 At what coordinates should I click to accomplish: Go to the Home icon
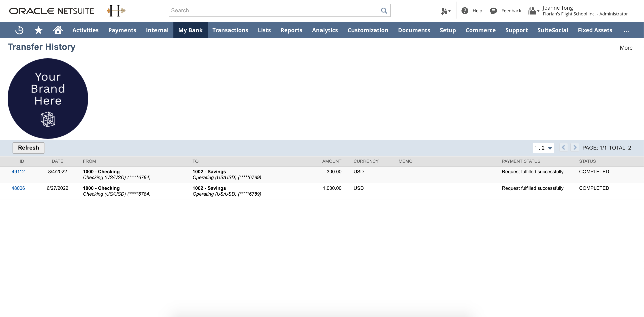tap(58, 30)
